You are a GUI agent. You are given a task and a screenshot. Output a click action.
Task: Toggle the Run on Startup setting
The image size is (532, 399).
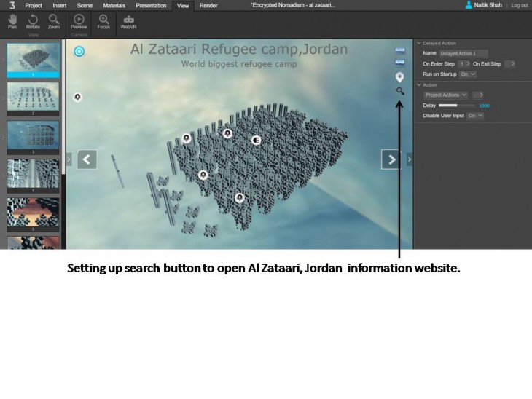467,74
